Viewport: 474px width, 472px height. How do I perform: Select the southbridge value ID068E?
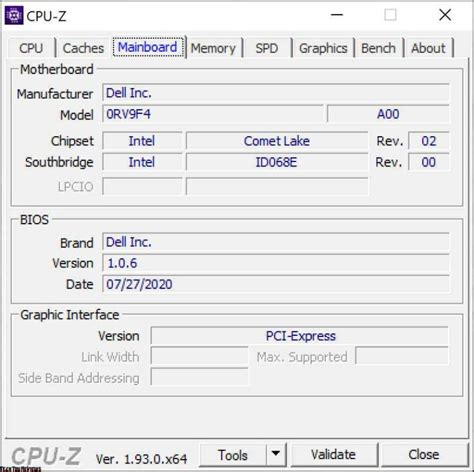[x=277, y=162]
